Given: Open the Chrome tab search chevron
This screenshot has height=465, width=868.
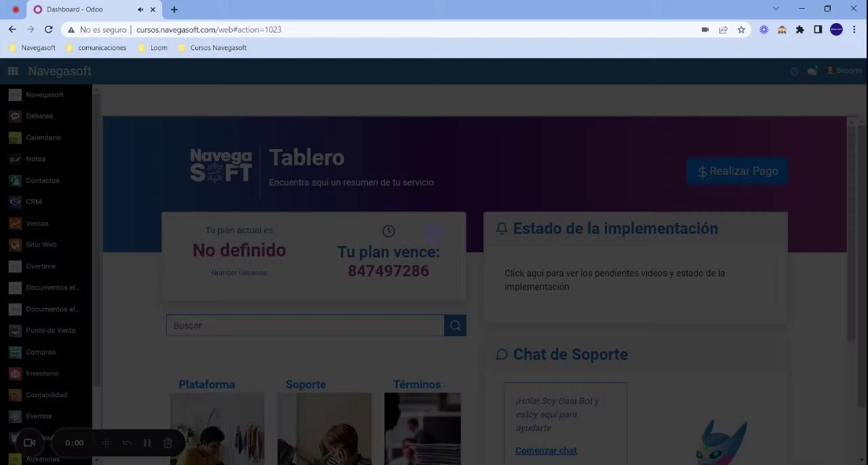Looking at the screenshot, I should 776,9.
